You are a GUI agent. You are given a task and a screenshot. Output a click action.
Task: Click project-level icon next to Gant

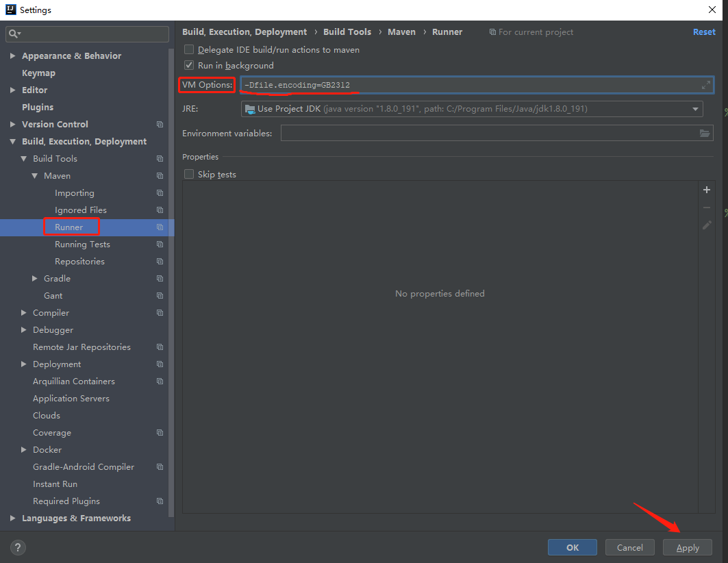click(160, 296)
